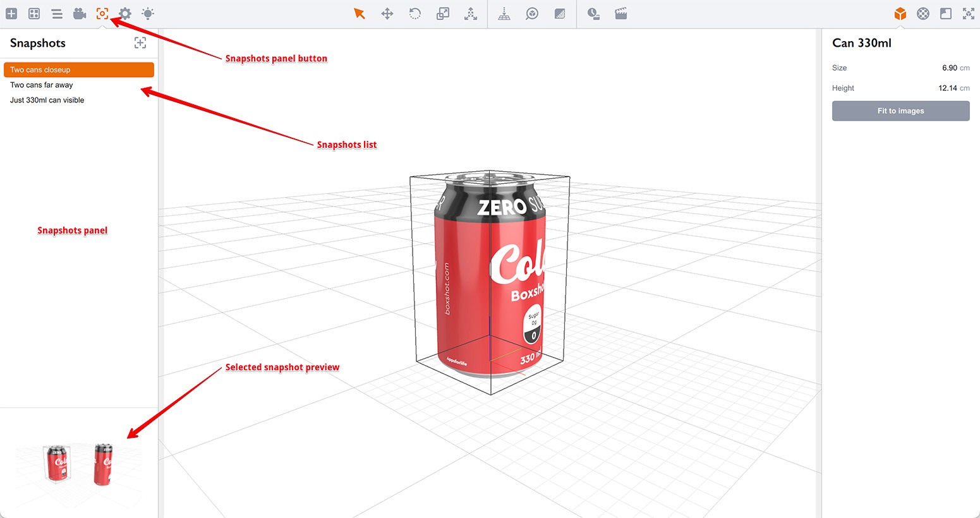Click the selected snapshot preview thumbnail
980x518 pixels.
(x=78, y=464)
